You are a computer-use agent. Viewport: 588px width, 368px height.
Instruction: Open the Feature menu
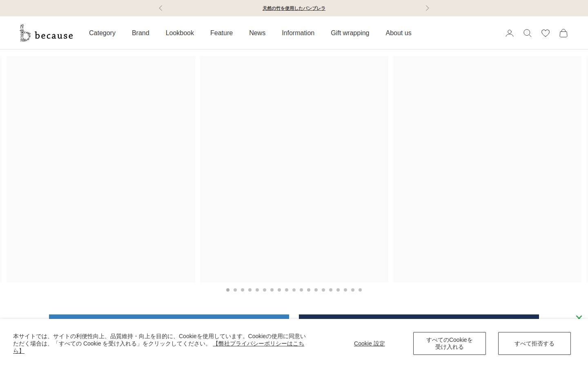[221, 33]
